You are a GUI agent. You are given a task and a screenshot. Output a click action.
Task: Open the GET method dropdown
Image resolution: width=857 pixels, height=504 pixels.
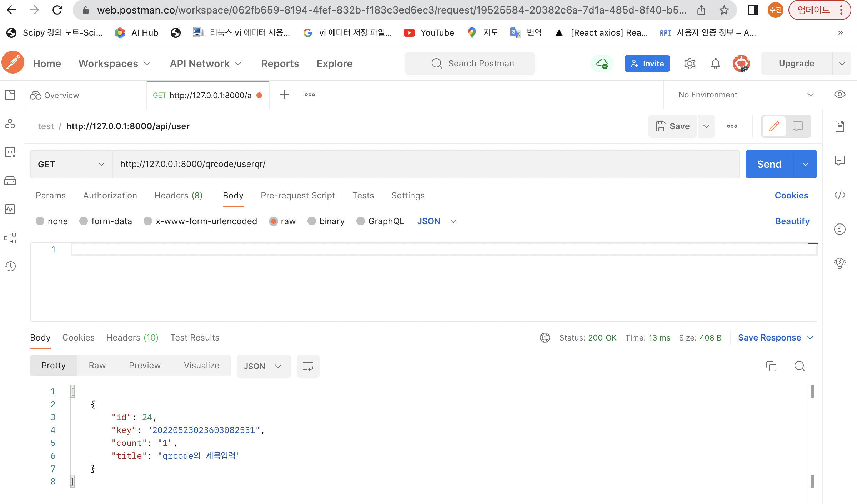click(x=71, y=164)
